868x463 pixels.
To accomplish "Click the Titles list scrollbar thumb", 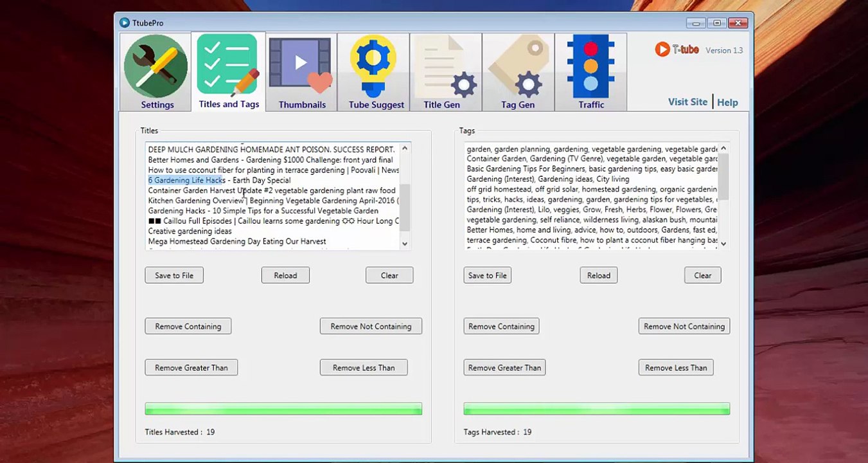I will click(405, 208).
